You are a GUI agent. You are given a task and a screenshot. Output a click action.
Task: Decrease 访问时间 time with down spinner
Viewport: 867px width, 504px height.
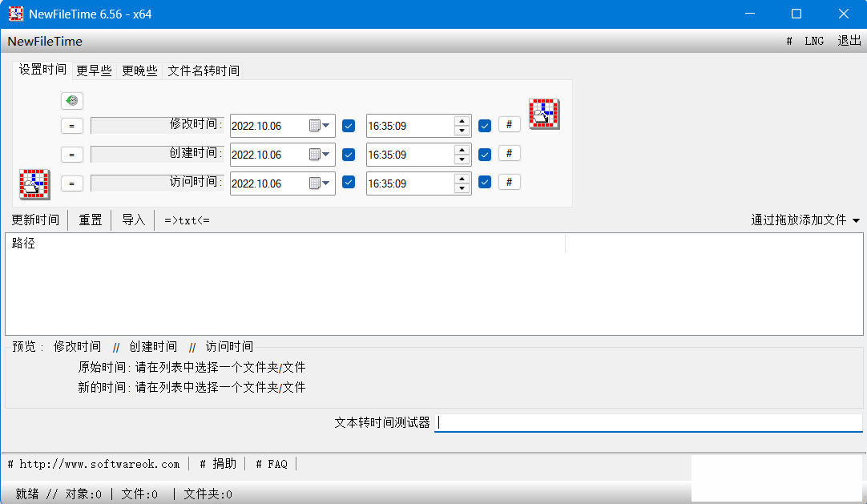click(462, 188)
